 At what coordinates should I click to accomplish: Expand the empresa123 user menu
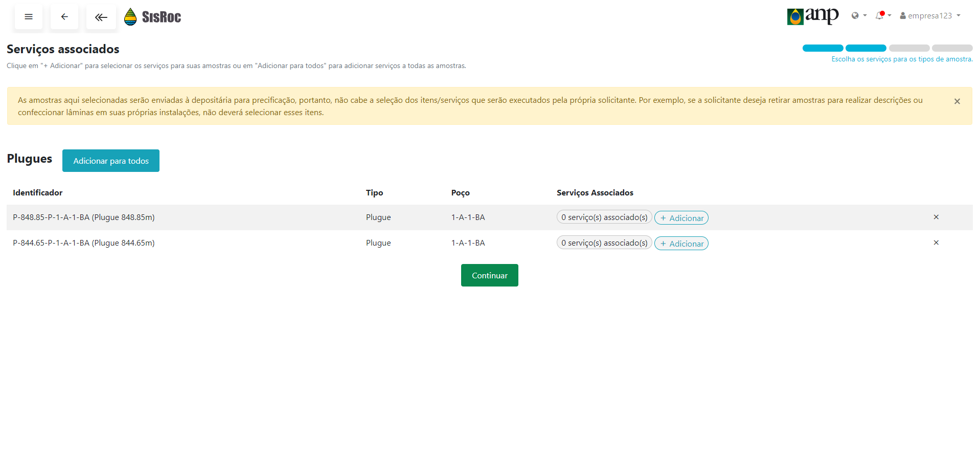930,16
